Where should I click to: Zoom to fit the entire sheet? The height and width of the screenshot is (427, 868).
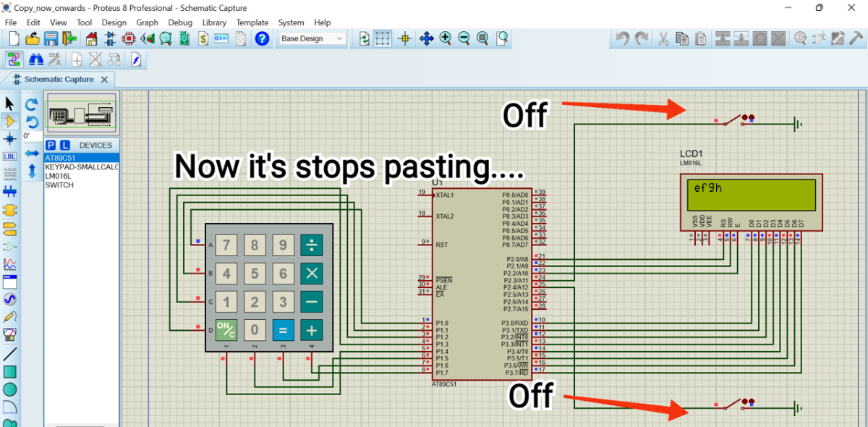click(x=482, y=38)
